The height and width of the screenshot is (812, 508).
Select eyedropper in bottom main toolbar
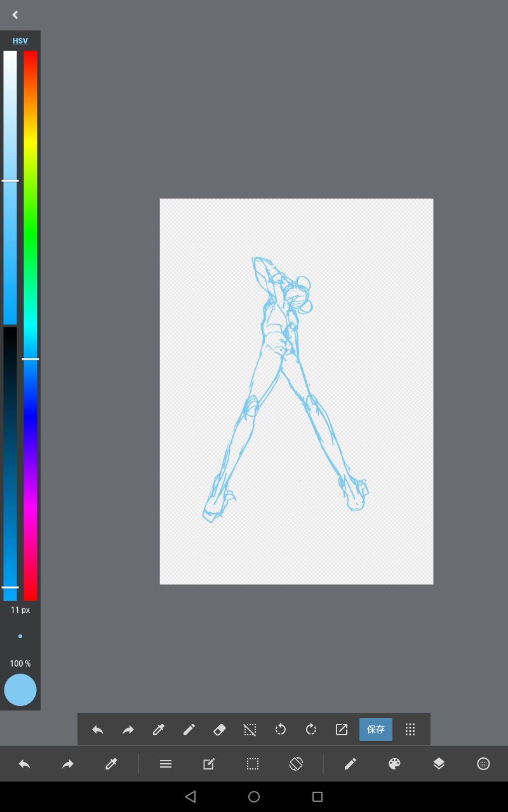click(x=112, y=764)
